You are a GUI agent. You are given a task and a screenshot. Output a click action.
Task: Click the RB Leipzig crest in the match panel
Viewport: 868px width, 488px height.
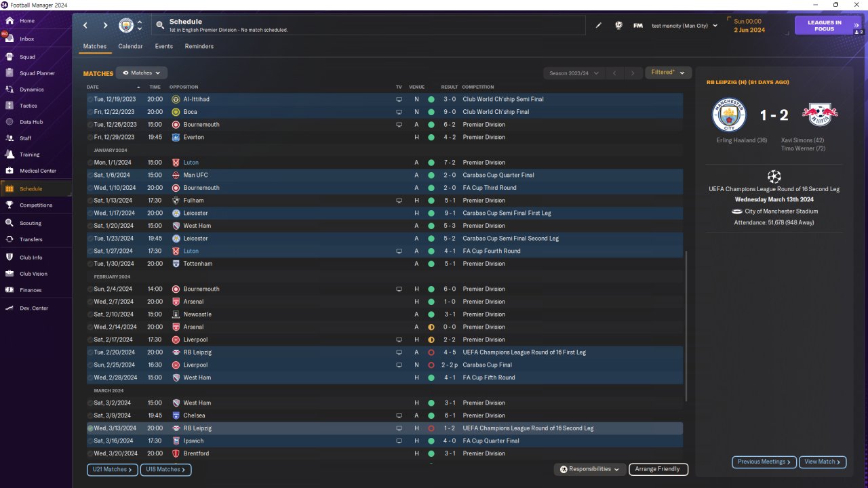[819, 115]
